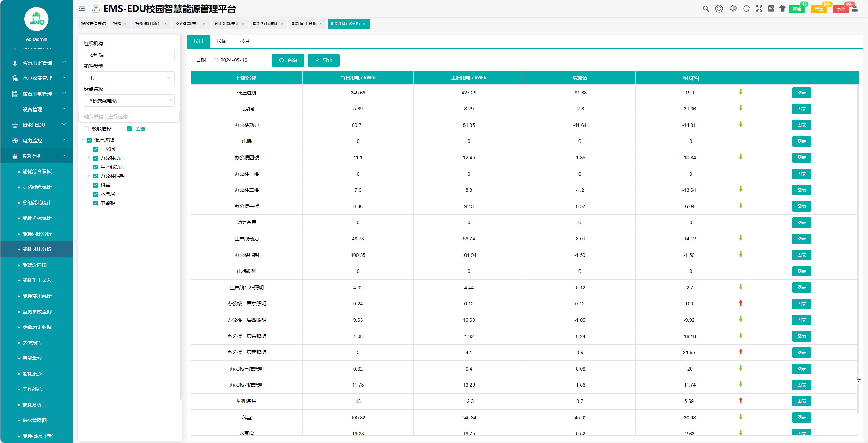Screen dimensions: 868x443
Task: Open the 站点名称 dropdown showing A楼变配电站
Action: [x=129, y=101]
